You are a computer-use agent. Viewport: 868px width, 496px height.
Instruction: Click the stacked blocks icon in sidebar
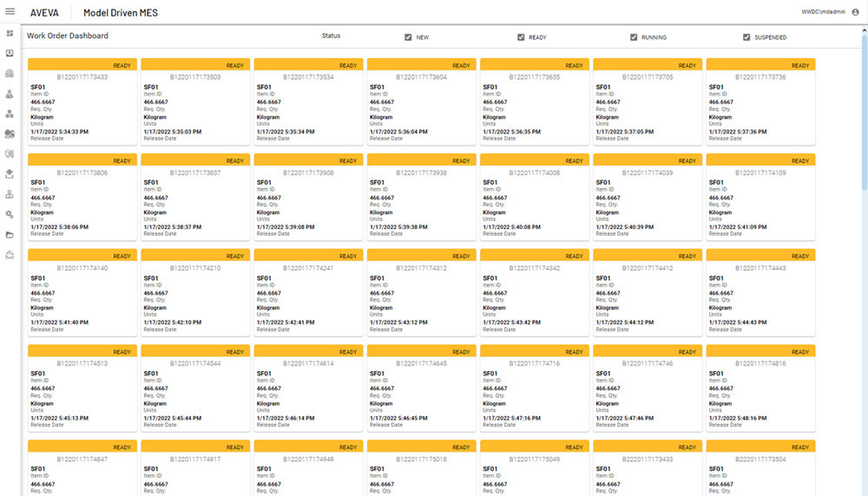click(10, 114)
